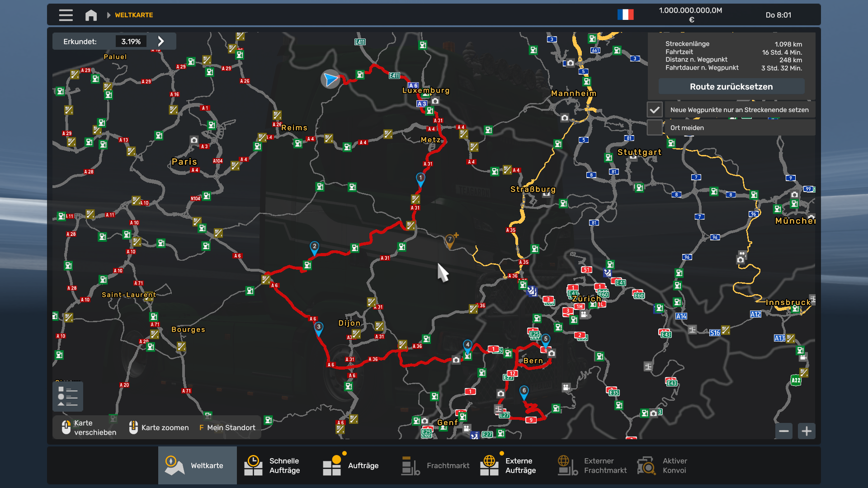Select waypoint marker number 6

pyautogui.click(x=524, y=391)
